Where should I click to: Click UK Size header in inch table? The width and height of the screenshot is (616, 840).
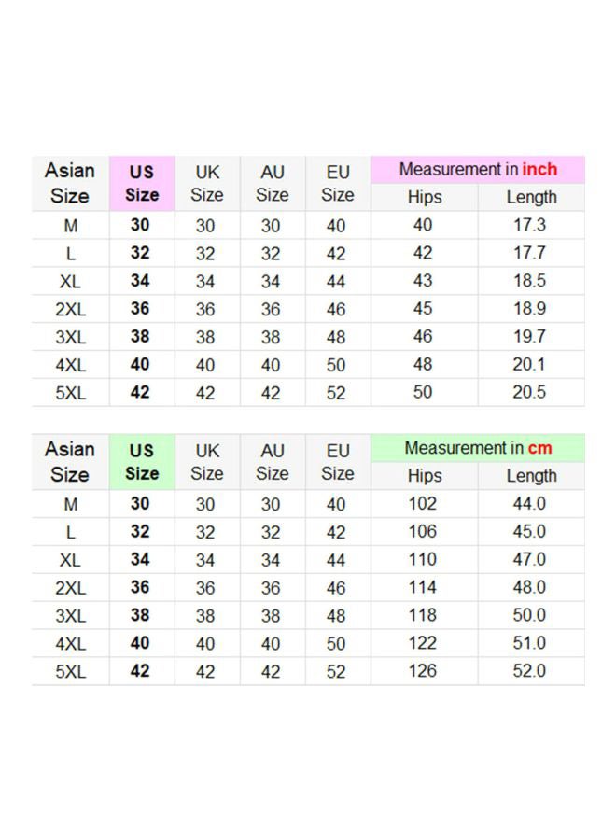point(207,183)
